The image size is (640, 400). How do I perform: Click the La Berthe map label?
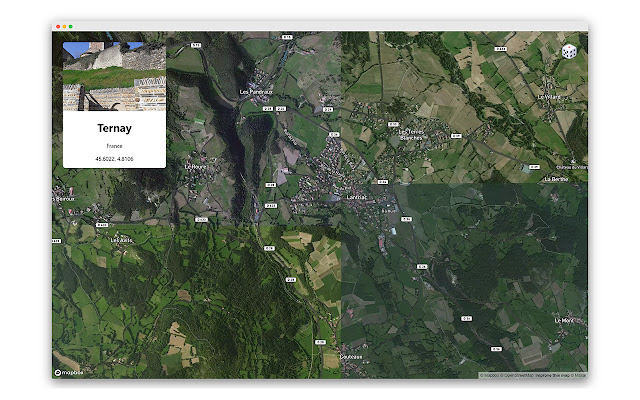556,179
